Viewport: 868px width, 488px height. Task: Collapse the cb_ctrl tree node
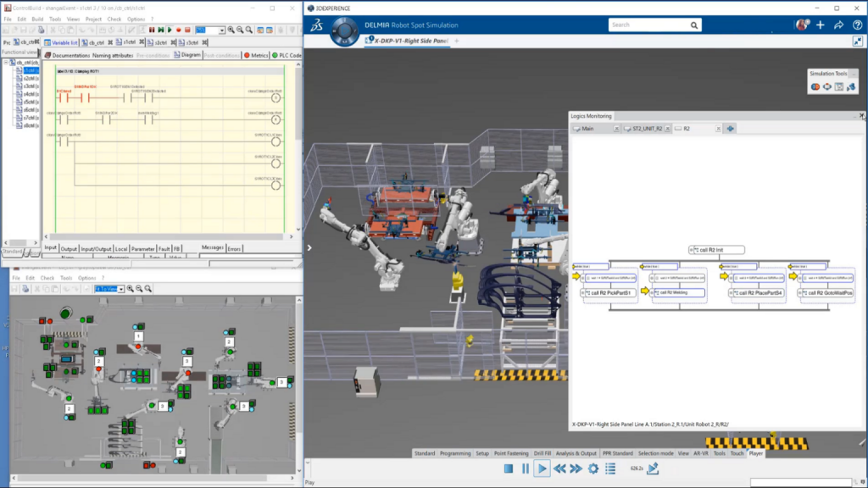point(7,62)
